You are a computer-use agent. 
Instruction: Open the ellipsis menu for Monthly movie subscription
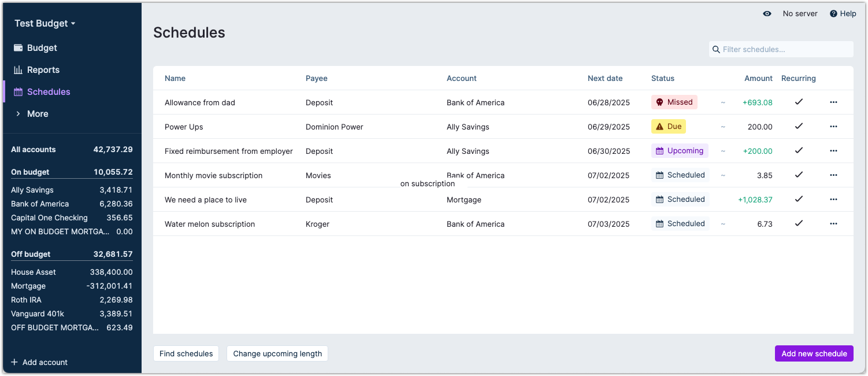[x=833, y=175]
